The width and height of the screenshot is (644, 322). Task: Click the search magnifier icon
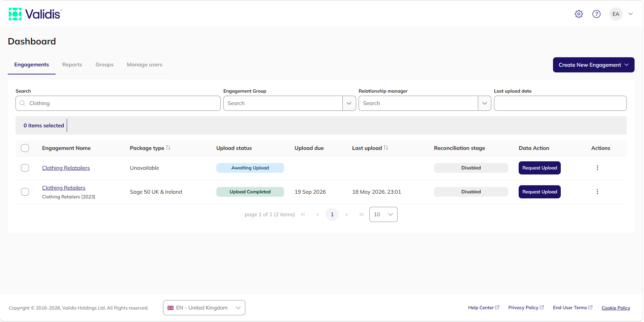tap(22, 103)
